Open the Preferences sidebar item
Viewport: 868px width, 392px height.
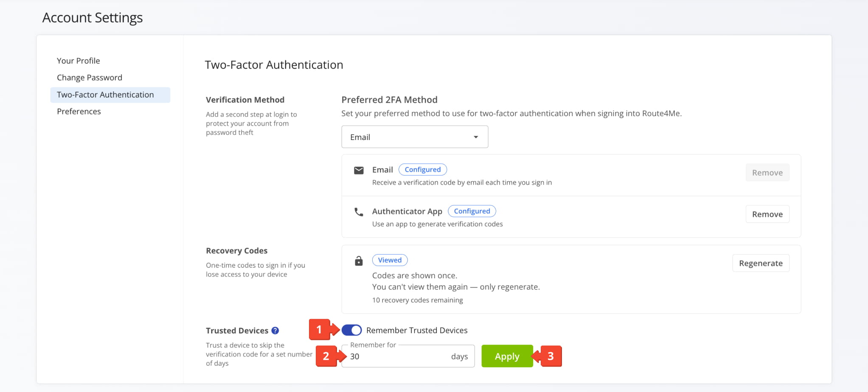(x=79, y=112)
